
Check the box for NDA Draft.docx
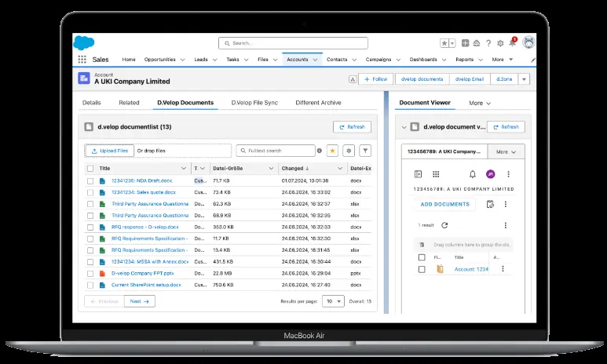point(90,180)
